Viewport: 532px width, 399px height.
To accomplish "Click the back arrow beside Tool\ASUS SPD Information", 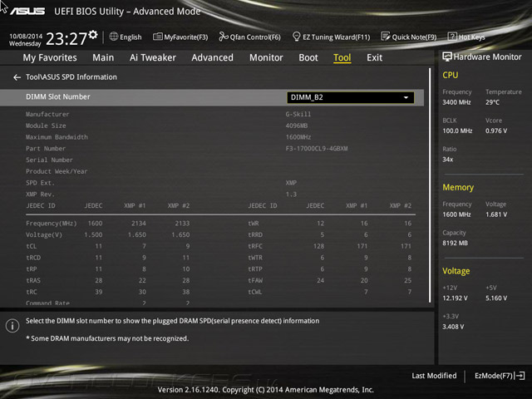I will [x=17, y=77].
